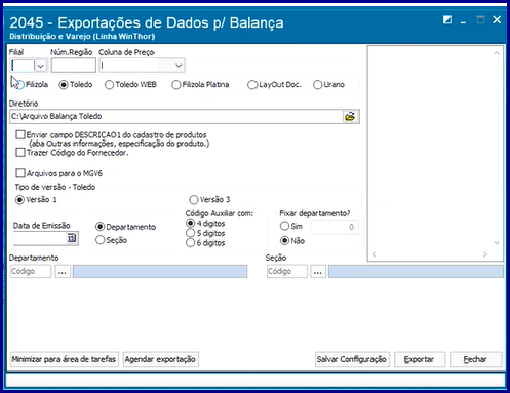Enable Enviar campo DESCRECAO1 checkbox

20,134
